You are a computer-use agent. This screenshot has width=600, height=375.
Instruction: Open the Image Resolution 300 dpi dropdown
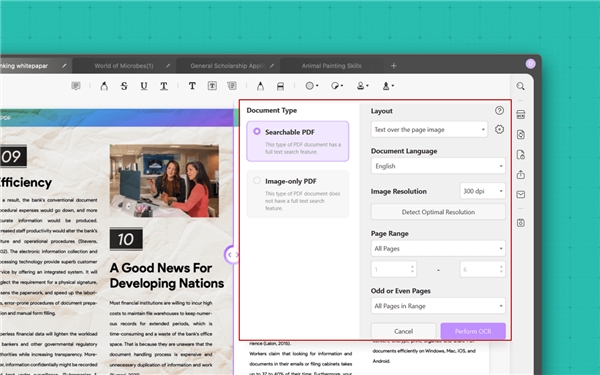(x=482, y=191)
